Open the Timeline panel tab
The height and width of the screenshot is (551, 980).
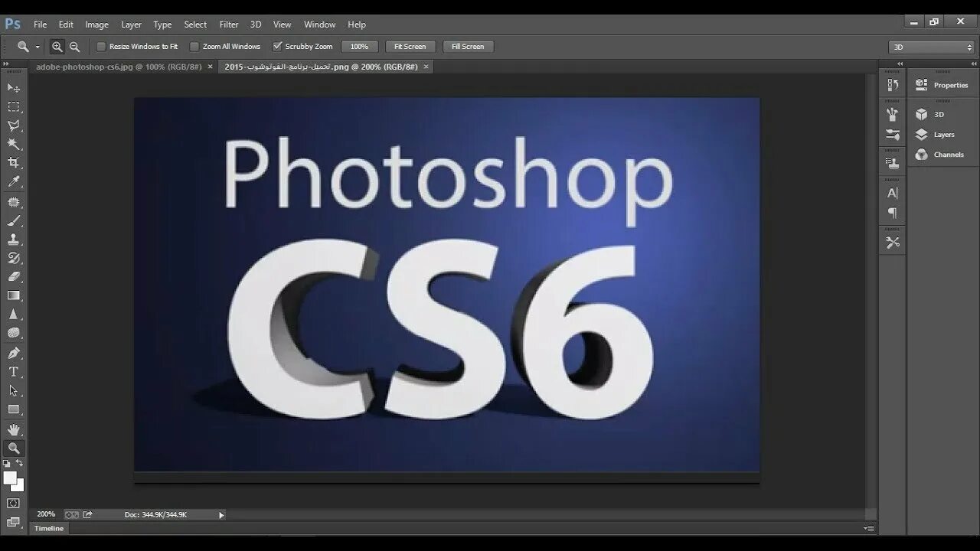(x=50, y=528)
